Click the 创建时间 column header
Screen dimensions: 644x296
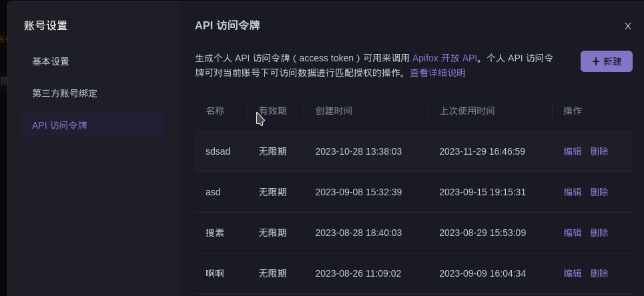(x=334, y=111)
